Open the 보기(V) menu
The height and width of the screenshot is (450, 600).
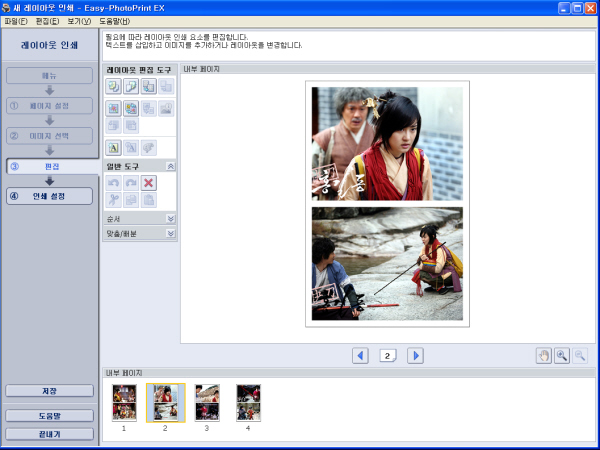[79, 21]
